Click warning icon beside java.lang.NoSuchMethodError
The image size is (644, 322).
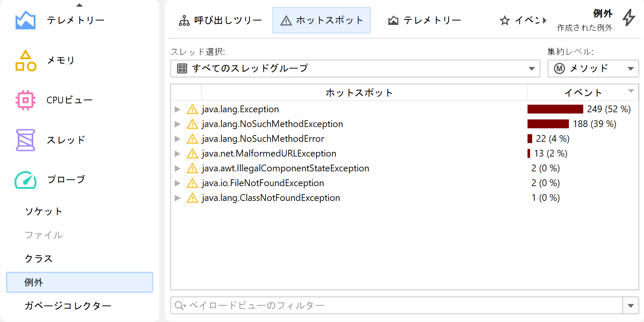point(192,139)
